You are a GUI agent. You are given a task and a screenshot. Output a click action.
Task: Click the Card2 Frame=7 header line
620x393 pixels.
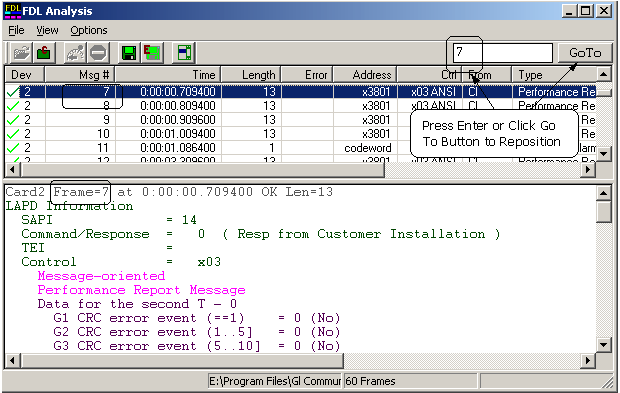coord(169,192)
